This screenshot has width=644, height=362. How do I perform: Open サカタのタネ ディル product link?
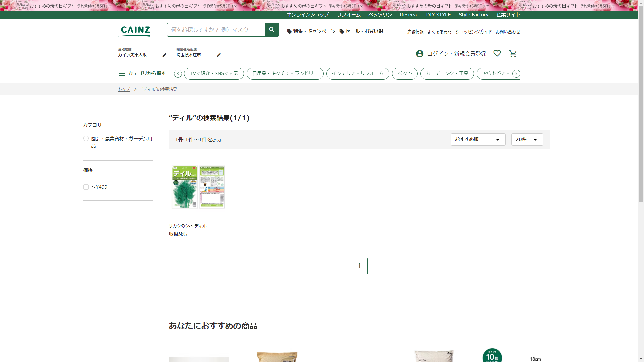[187, 226]
